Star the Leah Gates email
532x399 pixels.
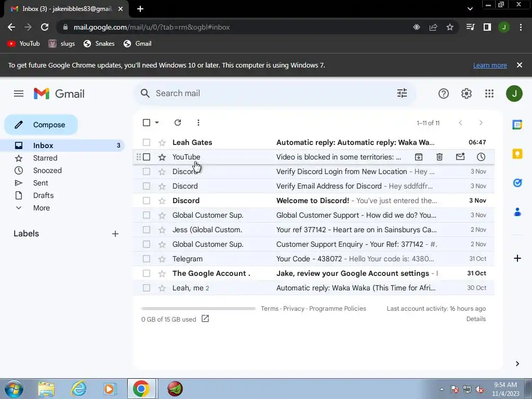[x=162, y=142]
